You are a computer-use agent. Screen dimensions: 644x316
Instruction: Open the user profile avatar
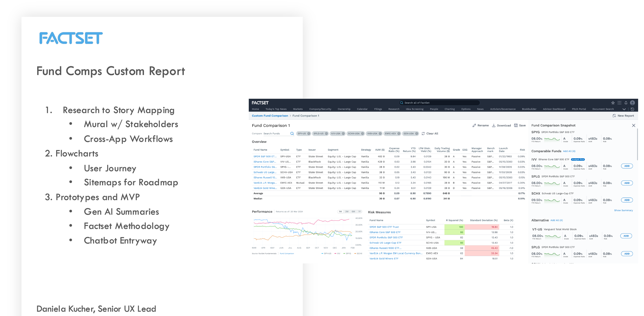coord(632,103)
